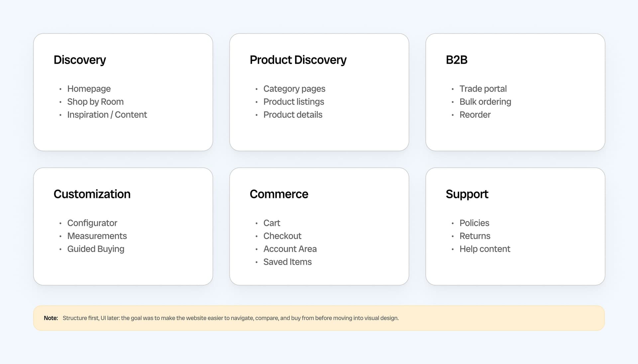The image size is (638, 364).
Task: Click the 'Structure first, UI later' sentence
Action: tap(231, 318)
